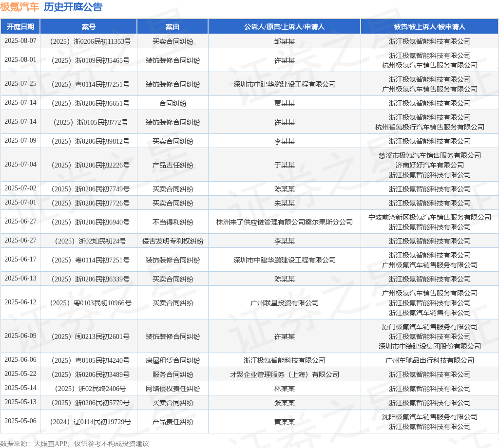Click case number (2025)浙0109民初5465号
This screenshot has width=499, height=448.
click(x=90, y=60)
